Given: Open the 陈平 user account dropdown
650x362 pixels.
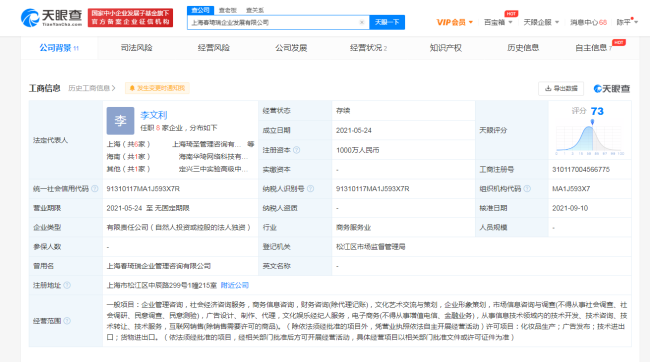Looking at the screenshot, I should click(x=627, y=22).
